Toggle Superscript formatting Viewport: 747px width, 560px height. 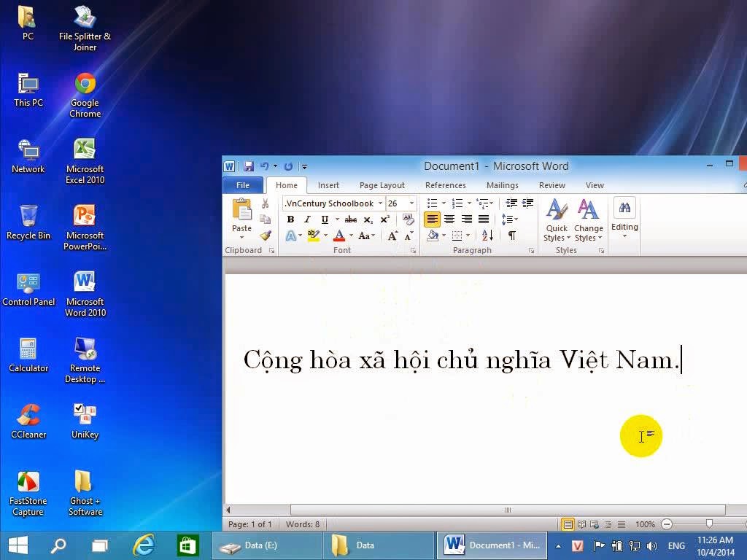point(384,219)
